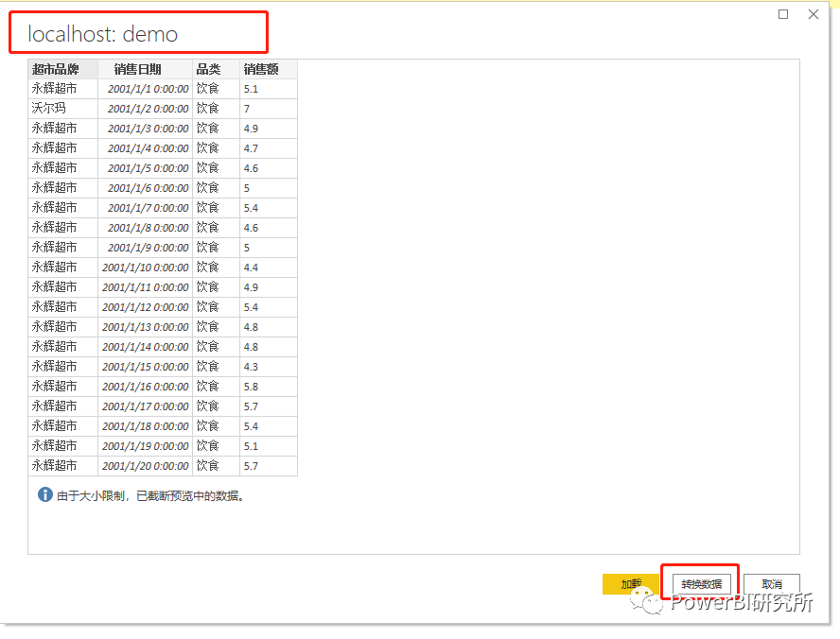Select the 销售日期 column header
Screen dimensions: 840x639
click(x=145, y=69)
